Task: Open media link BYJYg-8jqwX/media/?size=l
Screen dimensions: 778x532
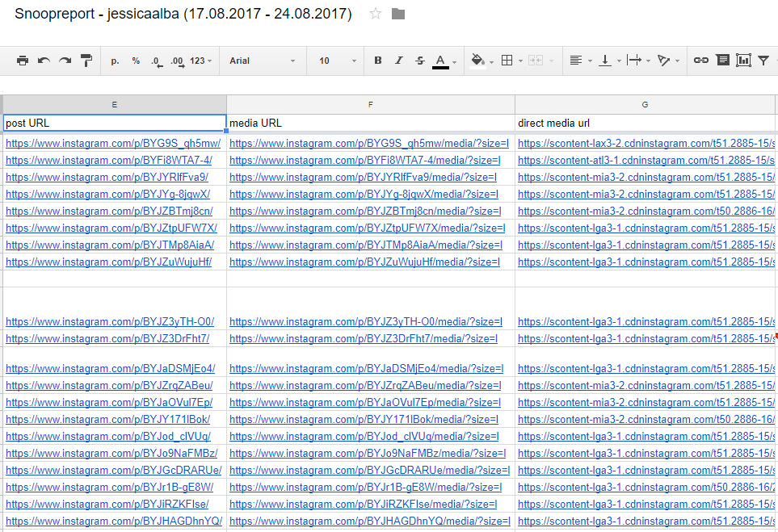Action: (364, 195)
